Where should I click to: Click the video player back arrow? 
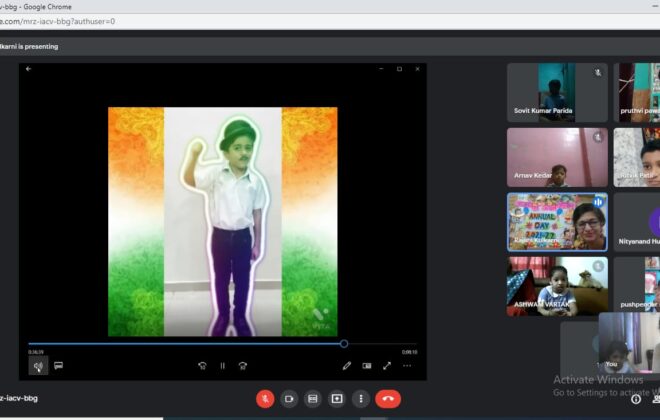pyautogui.click(x=28, y=69)
